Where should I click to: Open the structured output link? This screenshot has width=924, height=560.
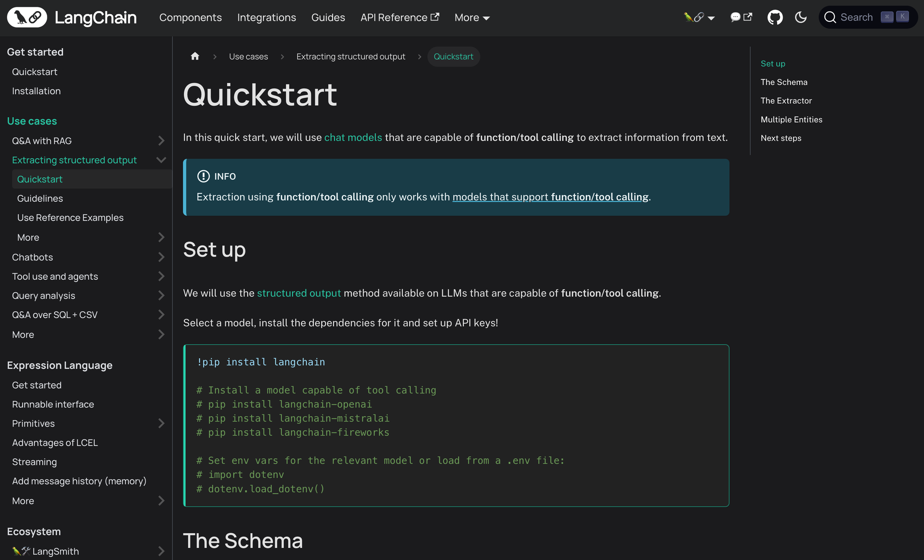[x=298, y=293]
